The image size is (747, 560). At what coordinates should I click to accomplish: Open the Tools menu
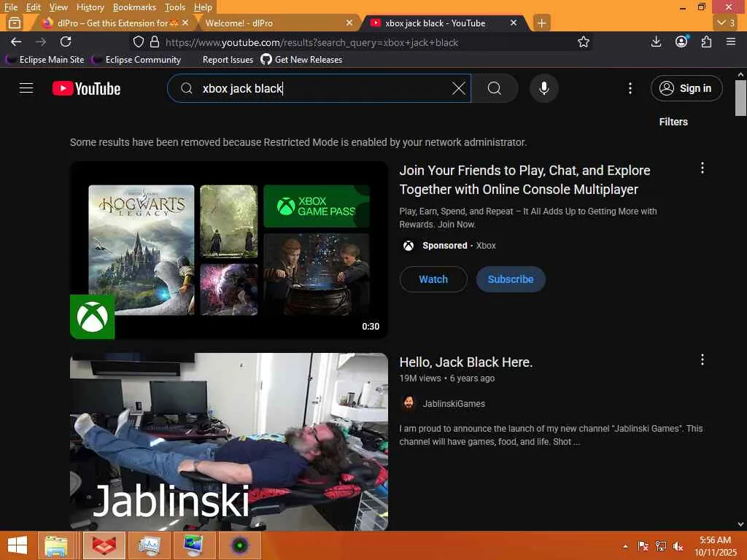[x=175, y=7]
